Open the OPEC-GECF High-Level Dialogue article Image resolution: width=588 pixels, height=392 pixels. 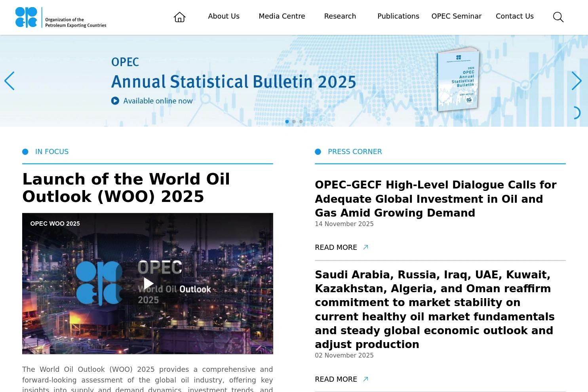coord(436,199)
